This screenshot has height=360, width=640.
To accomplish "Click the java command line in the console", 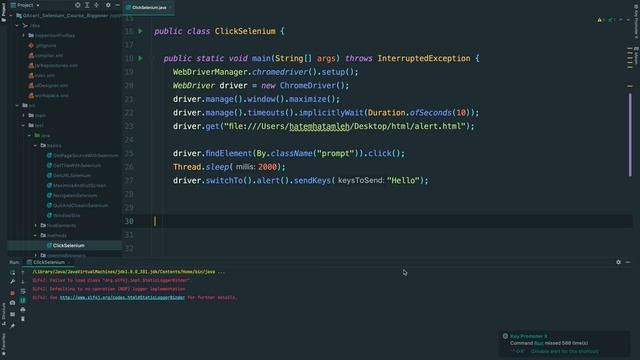I will click(129, 272).
